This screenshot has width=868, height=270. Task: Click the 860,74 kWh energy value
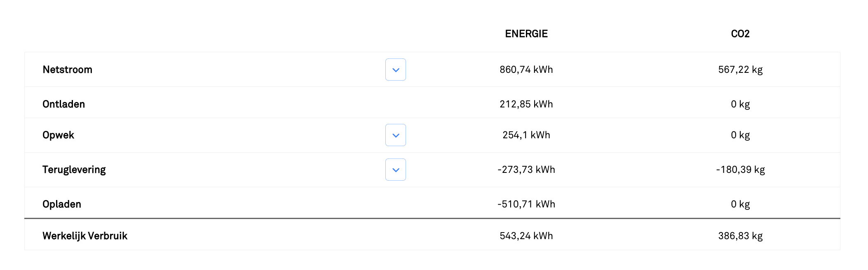pyautogui.click(x=526, y=70)
